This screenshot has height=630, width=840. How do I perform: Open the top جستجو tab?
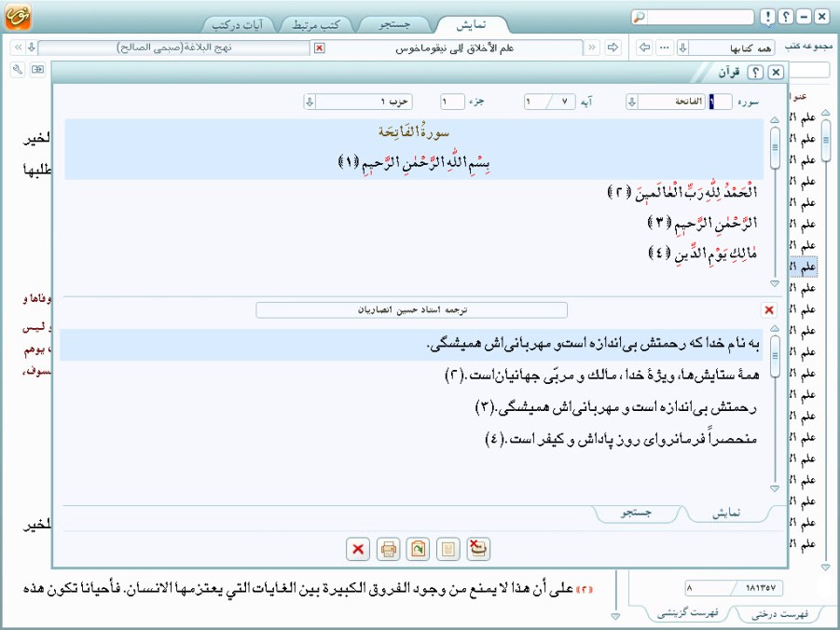(x=394, y=25)
